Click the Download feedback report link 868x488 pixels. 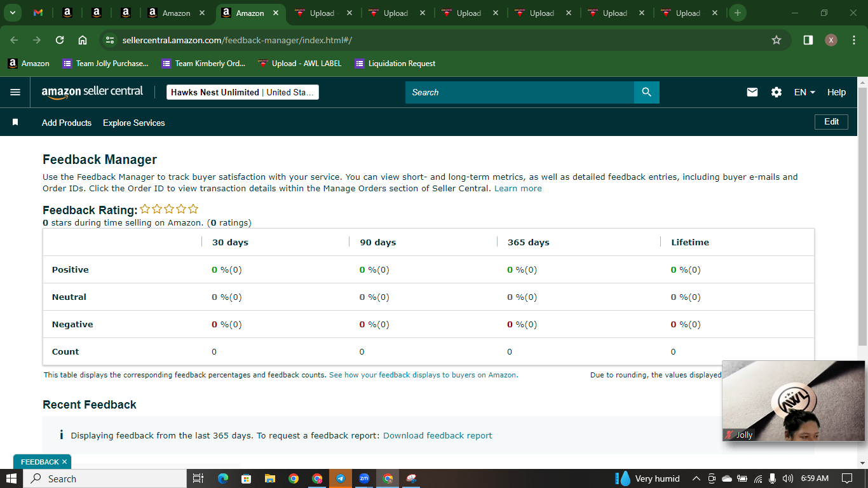pyautogui.click(x=438, y=435)
